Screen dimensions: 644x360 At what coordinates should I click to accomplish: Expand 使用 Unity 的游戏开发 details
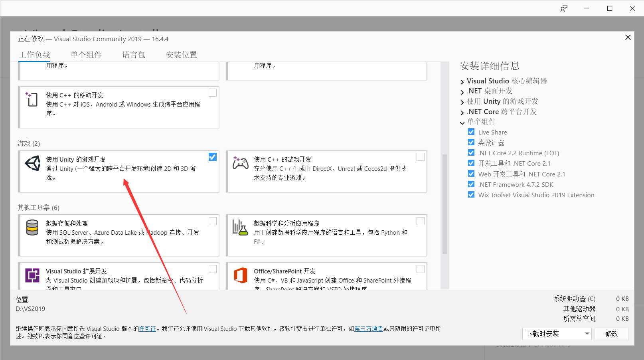(x=462, y=102)
